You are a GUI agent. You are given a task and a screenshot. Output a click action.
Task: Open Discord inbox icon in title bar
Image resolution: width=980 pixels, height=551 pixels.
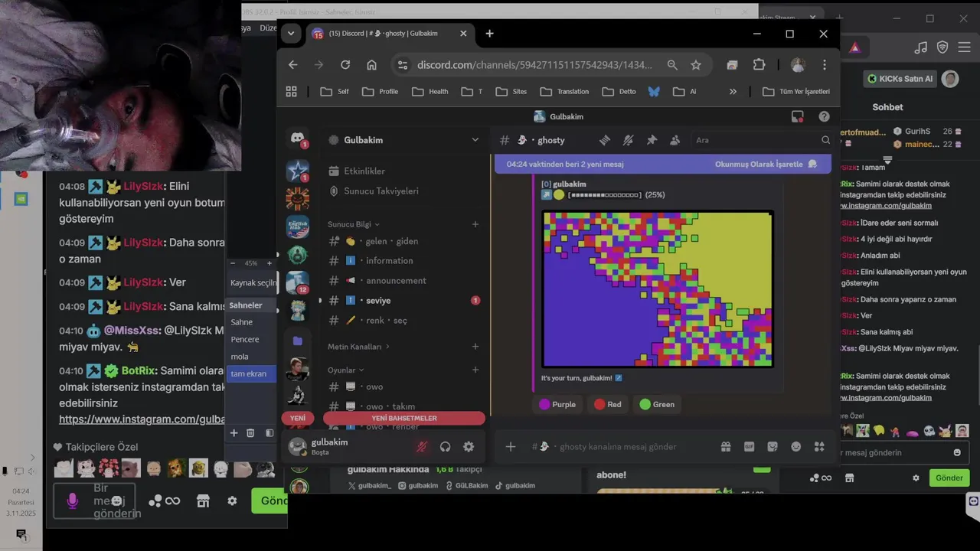(798, 116)
